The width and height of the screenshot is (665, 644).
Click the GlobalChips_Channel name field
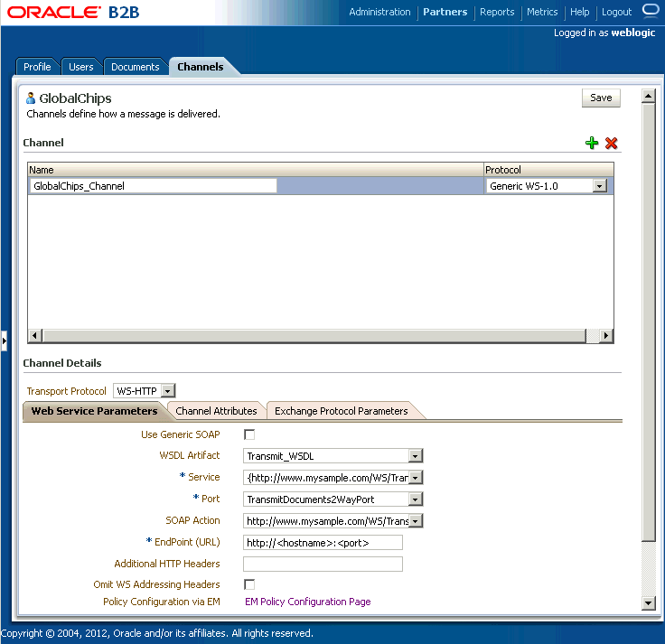[154, 186]
